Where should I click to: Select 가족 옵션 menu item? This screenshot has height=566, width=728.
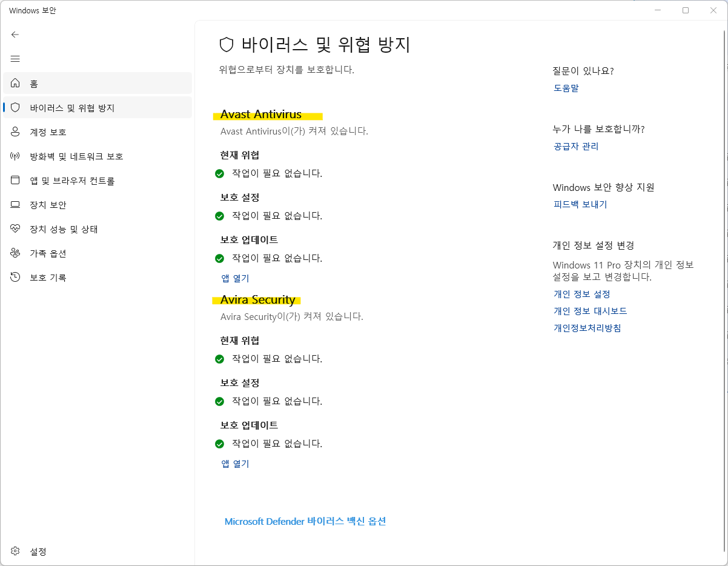(98, 253)
